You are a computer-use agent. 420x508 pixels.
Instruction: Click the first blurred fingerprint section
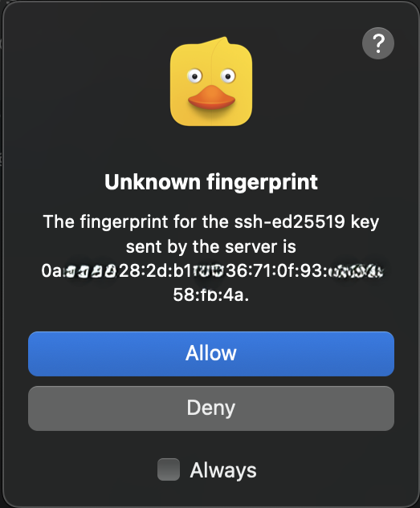coord(91,271)
